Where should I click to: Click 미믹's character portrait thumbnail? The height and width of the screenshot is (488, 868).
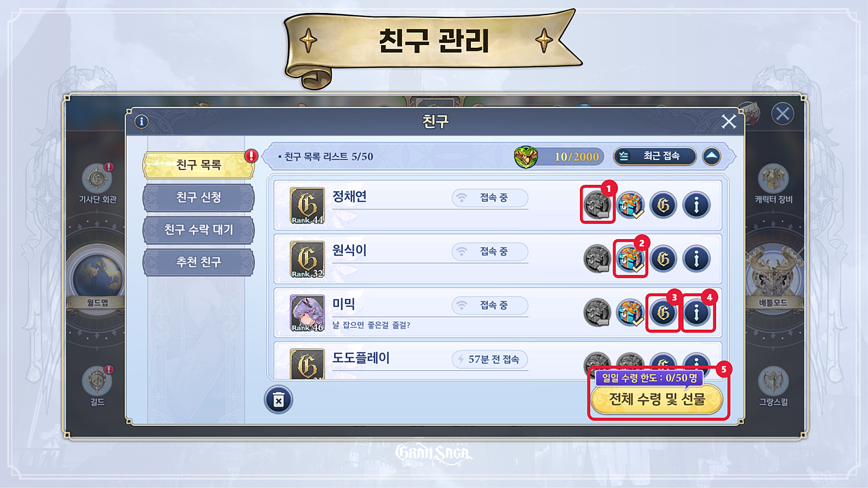pyautogui.click(x=307, y=313)
